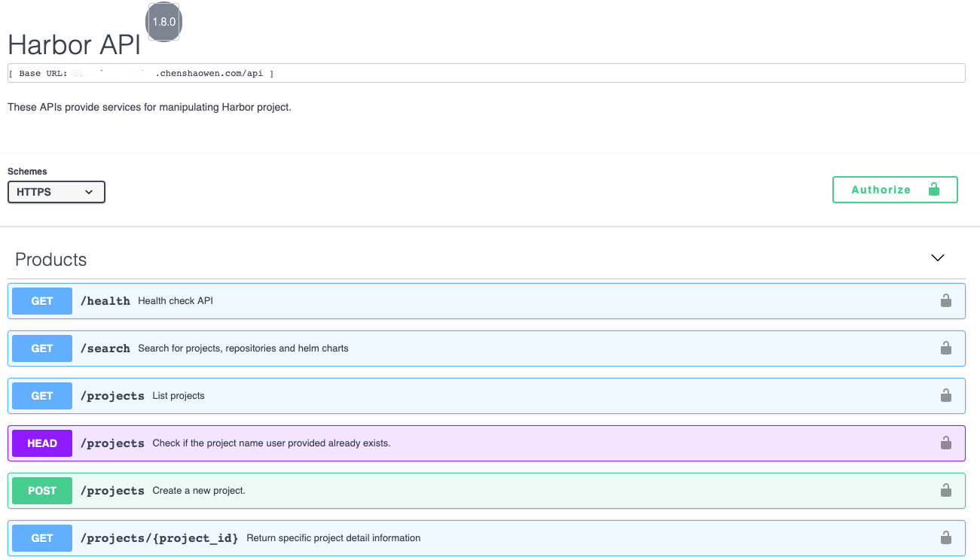The height and width of the screenshot is (560, 980).
Task: Click the 1.8.0 version badge
Action: coord(164,22)
